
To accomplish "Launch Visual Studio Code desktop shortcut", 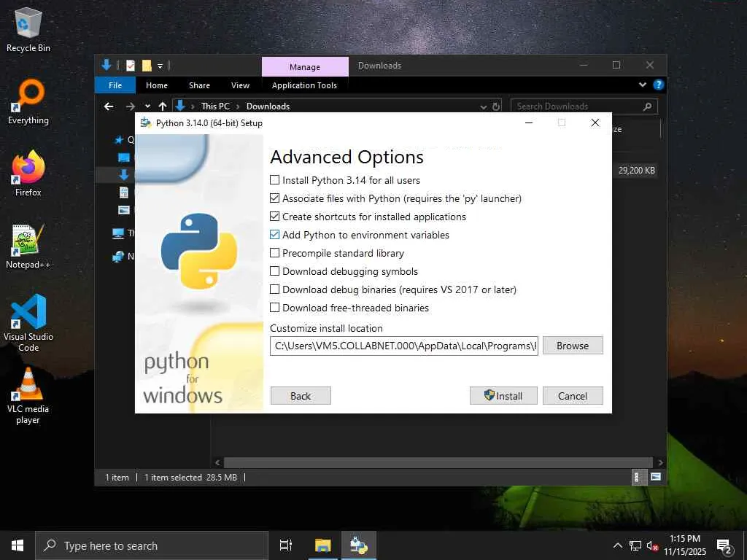I will 28,323.
